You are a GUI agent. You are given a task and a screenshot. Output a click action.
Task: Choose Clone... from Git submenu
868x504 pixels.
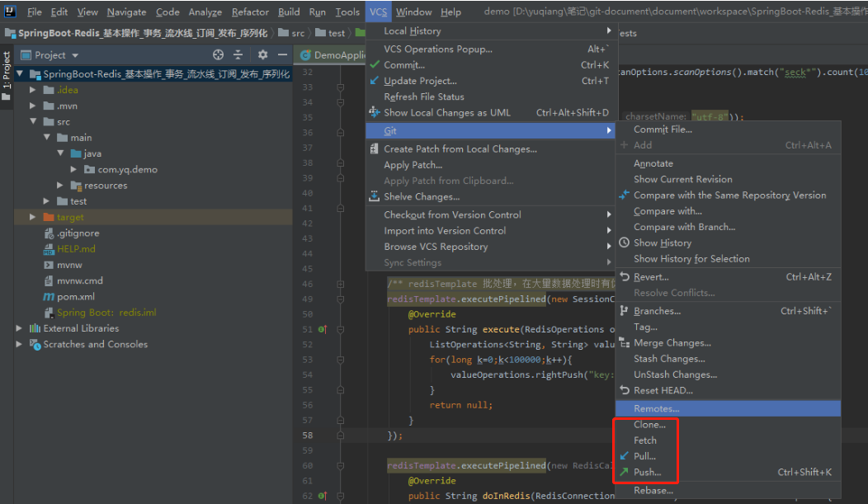pyautogui.click(x=728, y=424)
